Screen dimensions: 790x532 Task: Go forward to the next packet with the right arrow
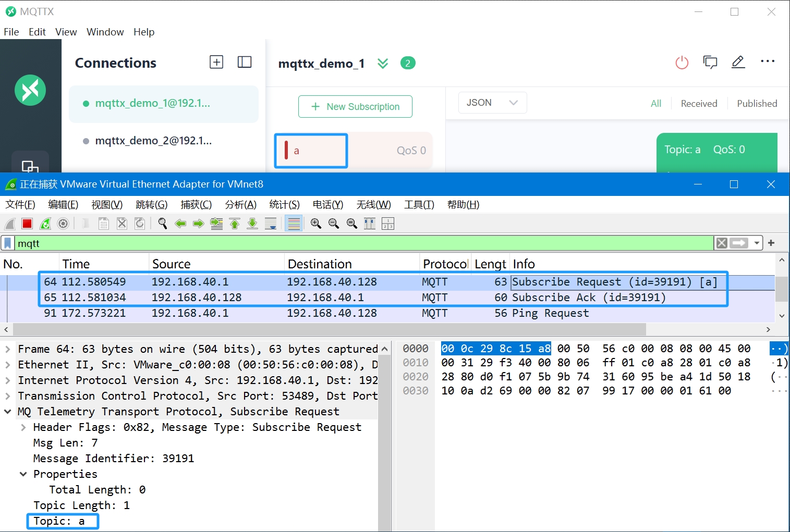[198, 224]
